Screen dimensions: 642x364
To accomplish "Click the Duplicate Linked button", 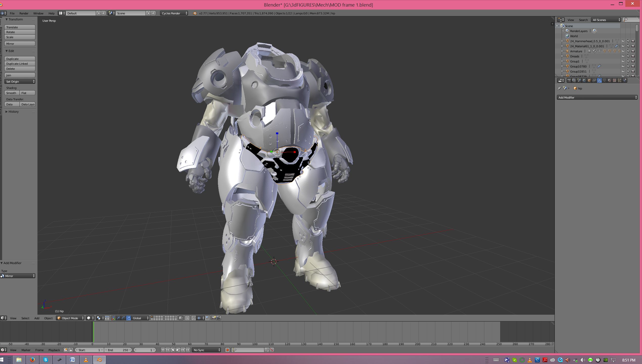I will point(20,64).
